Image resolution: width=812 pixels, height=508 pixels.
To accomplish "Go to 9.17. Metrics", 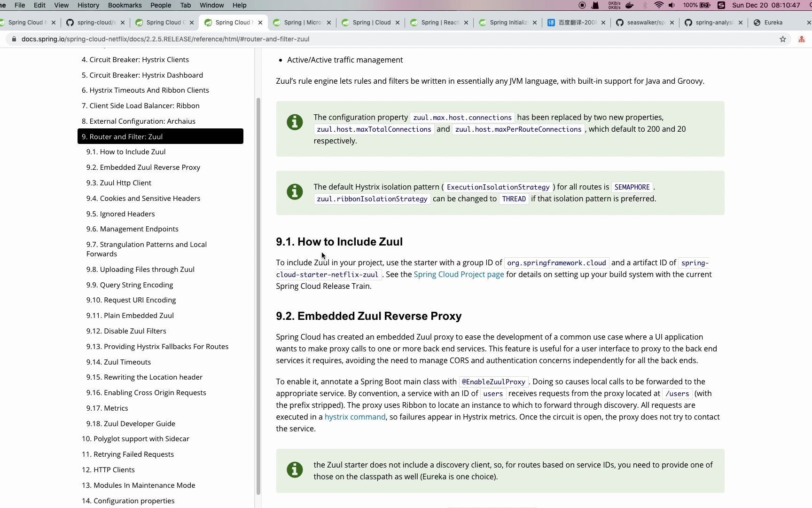I will [107, 408].
